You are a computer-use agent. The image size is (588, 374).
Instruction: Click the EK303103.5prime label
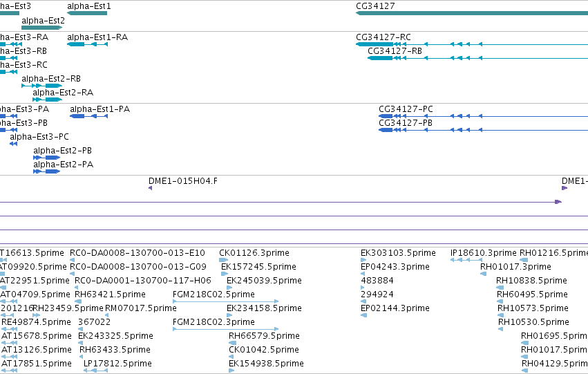tap(398, 253)
